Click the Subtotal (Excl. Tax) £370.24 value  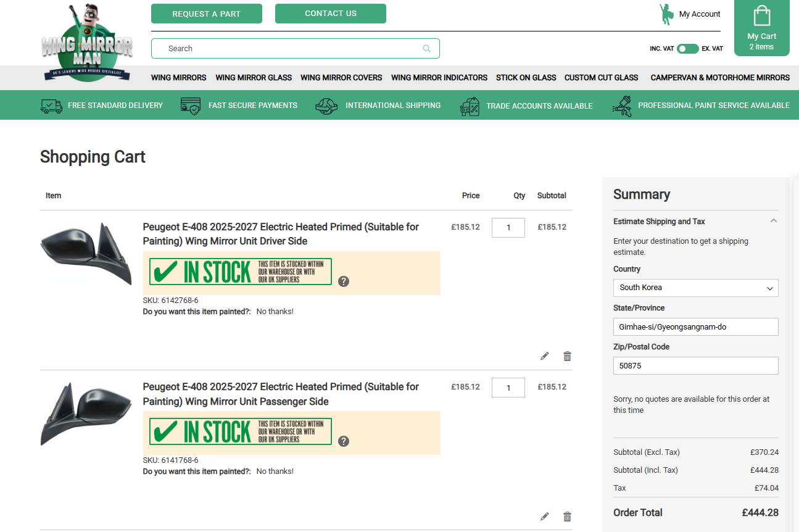pos(764,452)
